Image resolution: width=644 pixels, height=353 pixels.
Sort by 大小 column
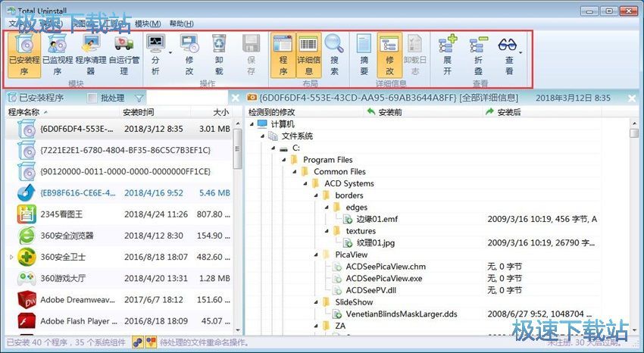[211, 112]
